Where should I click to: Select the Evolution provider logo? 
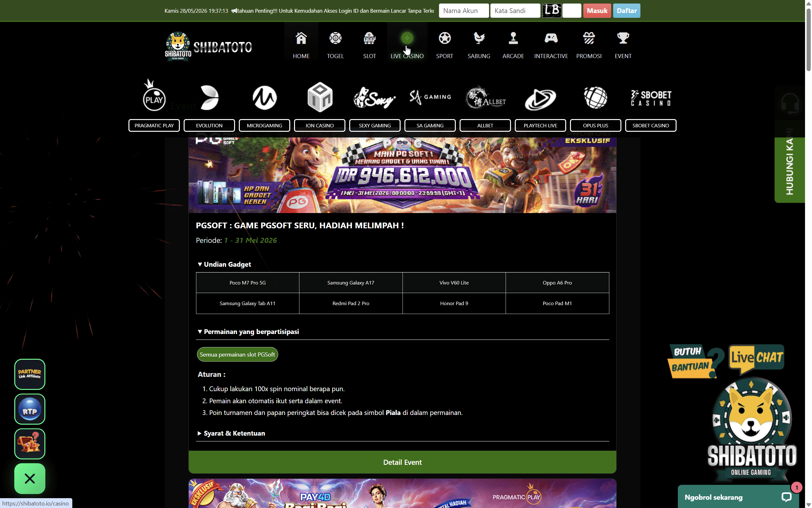click(x=209, y=97)
